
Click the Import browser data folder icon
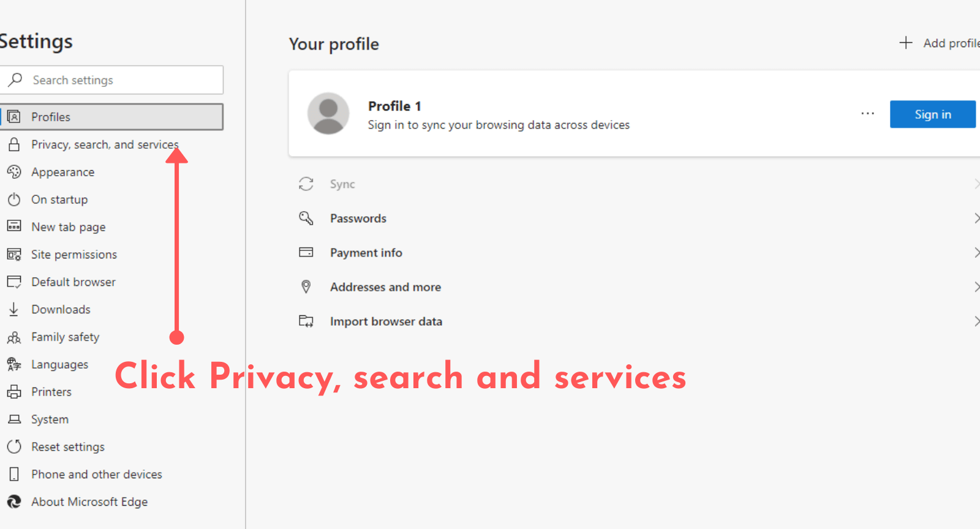tap(306, 321)
